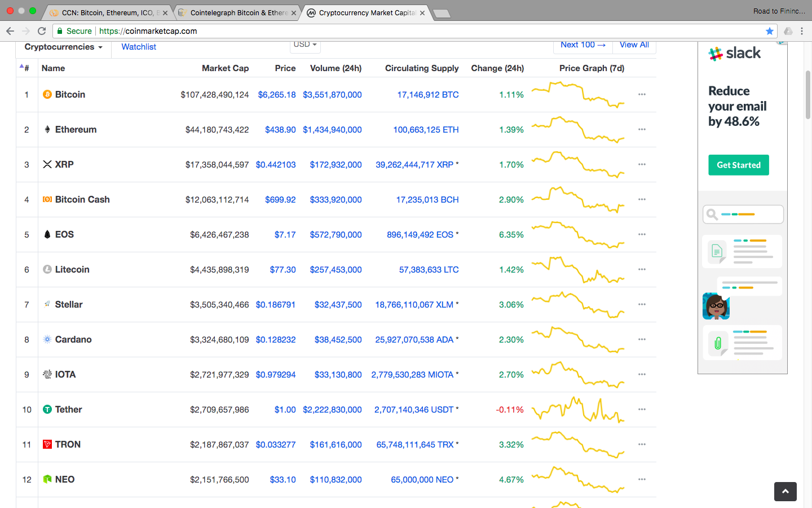Open more options menu for EOS row
812x508 pixels.
point(642,234)
